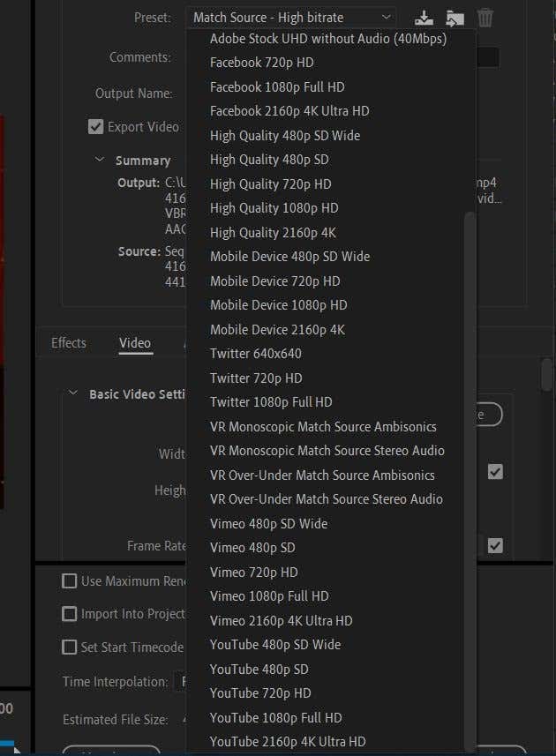Switch to the Effects tab
Screen dimensions: 556x756
coord(69,343)
